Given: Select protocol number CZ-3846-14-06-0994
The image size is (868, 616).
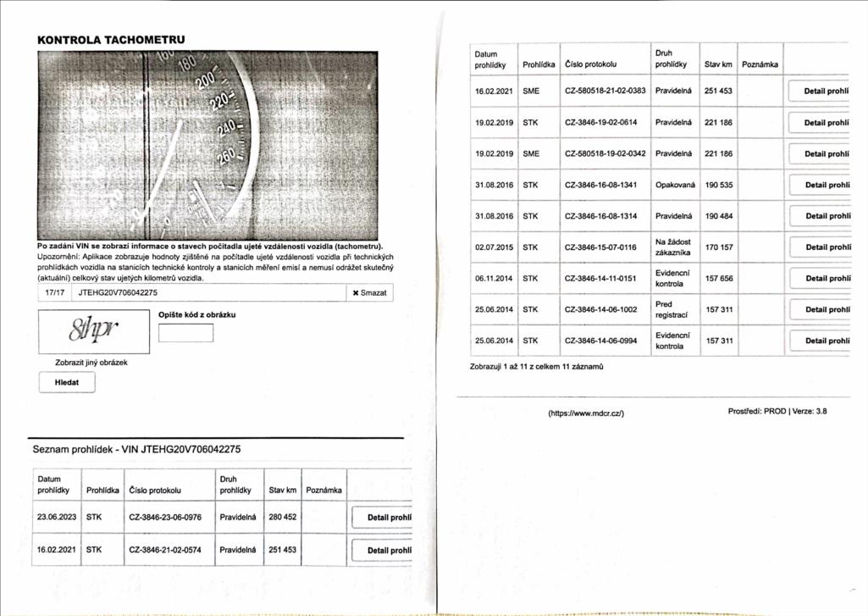Looking at the screenshot, I should (x=600, y=341).
